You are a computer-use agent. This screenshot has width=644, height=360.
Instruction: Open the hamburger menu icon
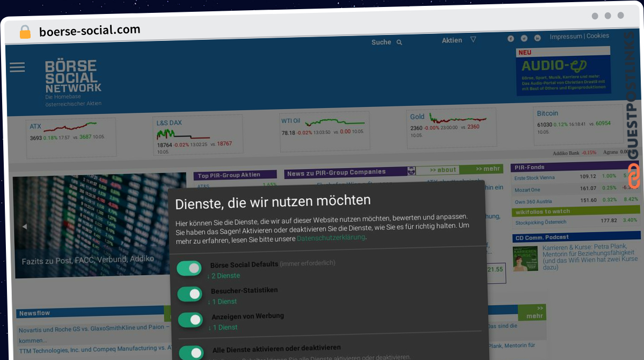17,67
